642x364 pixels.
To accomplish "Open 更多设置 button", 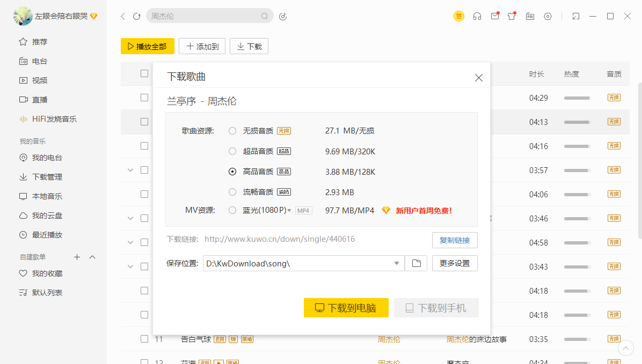I will 455,263.
